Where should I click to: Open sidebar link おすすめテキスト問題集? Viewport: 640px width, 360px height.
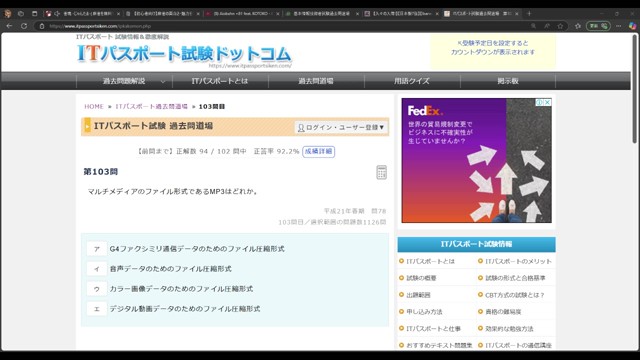tap(439, 345)
